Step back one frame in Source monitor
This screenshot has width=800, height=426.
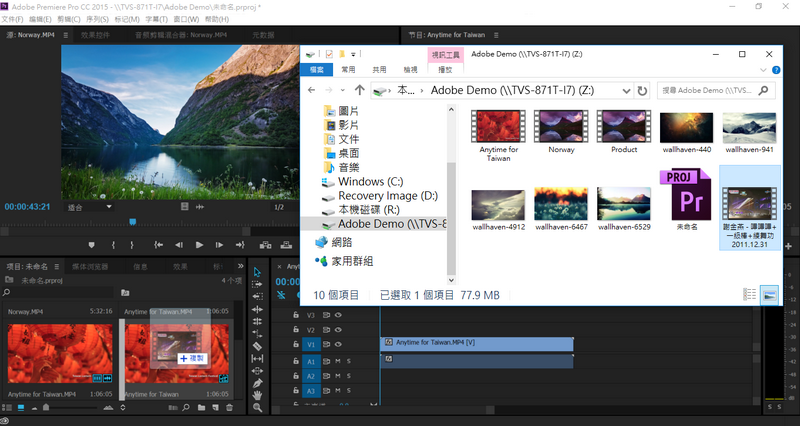(x=179, y=245)
